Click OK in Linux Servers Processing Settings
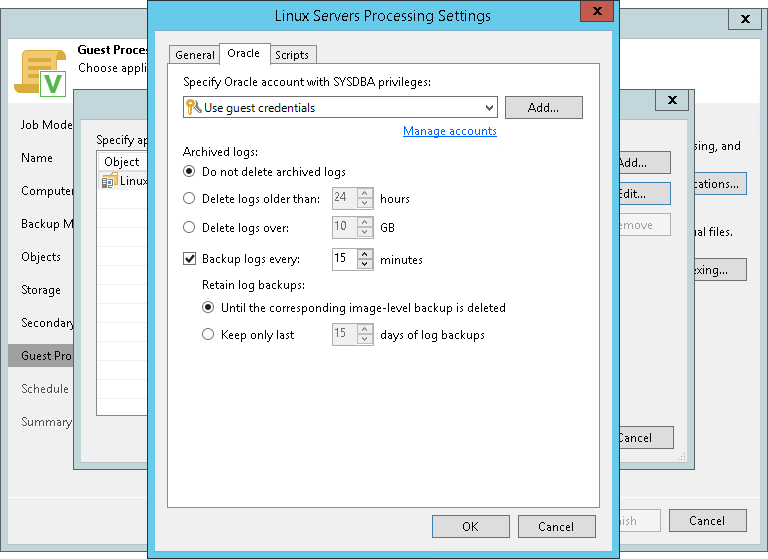This screenshot has height=559, width=768. click(471, 526)
